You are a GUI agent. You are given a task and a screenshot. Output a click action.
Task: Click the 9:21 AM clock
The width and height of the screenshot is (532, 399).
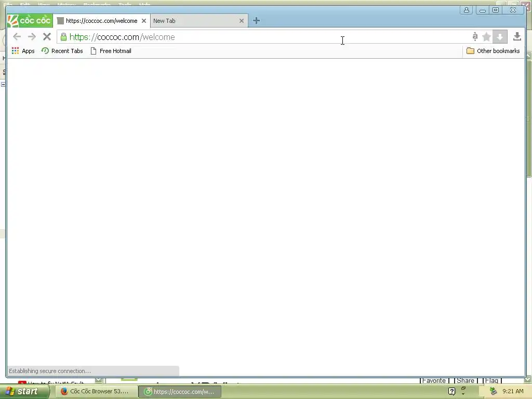coord(513,391)
